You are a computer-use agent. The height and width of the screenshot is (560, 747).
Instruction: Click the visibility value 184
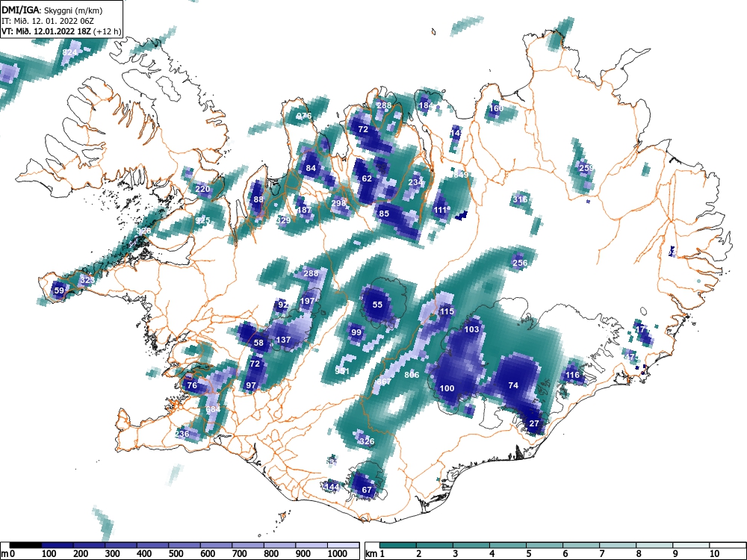pyautogui.click(x=426, y=106)
